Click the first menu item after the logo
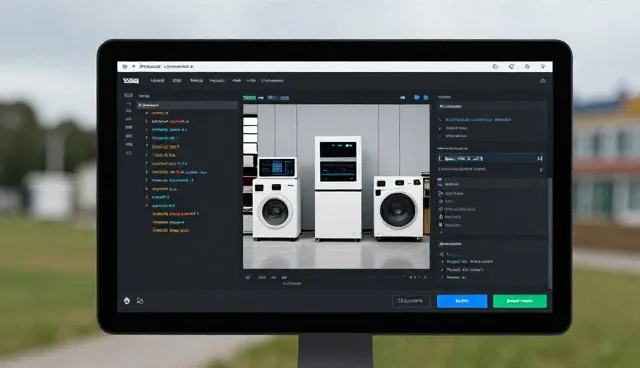The image size is (640, 368). pyautogui.click(x=157, y=81)
